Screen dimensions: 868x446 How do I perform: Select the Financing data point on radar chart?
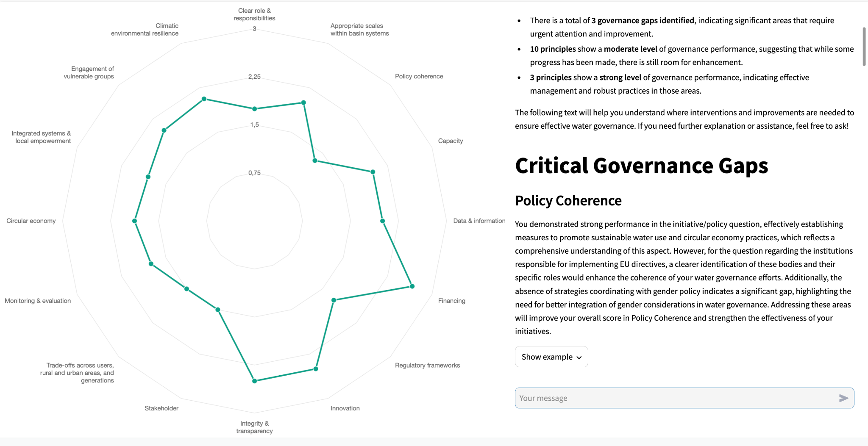412,286
